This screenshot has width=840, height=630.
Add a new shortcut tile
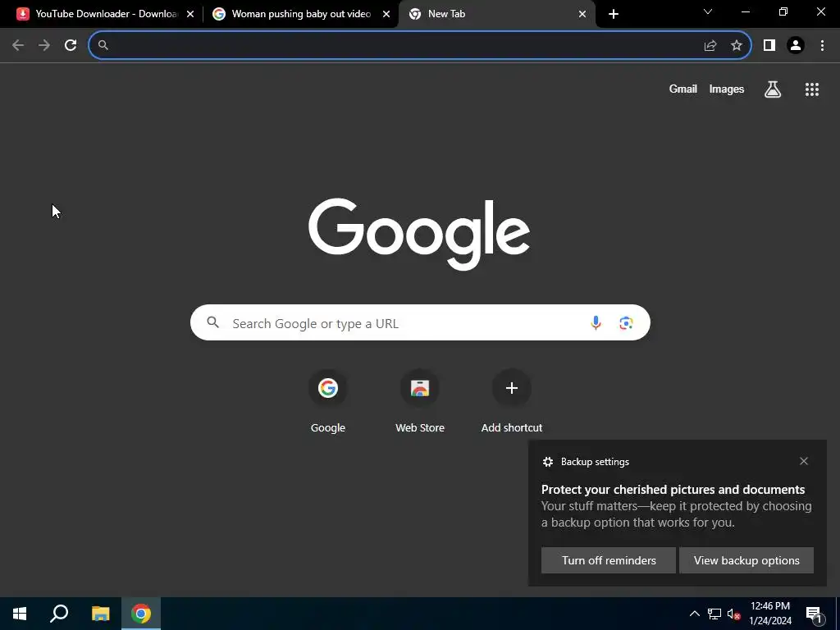click(x=512, y=402)
